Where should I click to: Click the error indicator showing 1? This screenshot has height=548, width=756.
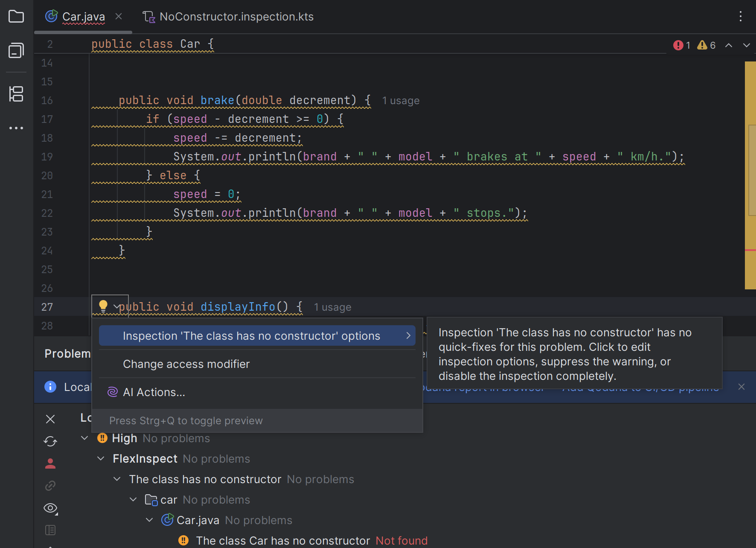tap(682, 45)
